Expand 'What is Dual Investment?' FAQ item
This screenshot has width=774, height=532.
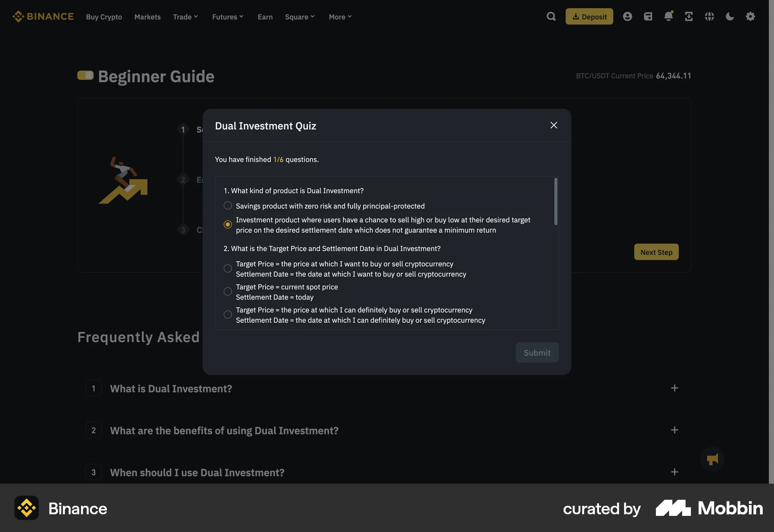(x=171, y=388)
